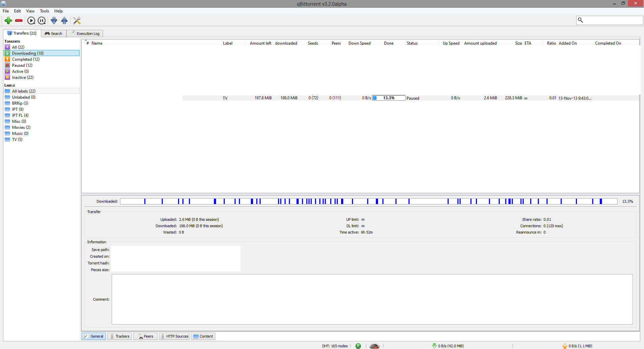This screenshot has height=349, width=644.
Task: Switch to the Execution Log tab
Action: click(85, 34)
